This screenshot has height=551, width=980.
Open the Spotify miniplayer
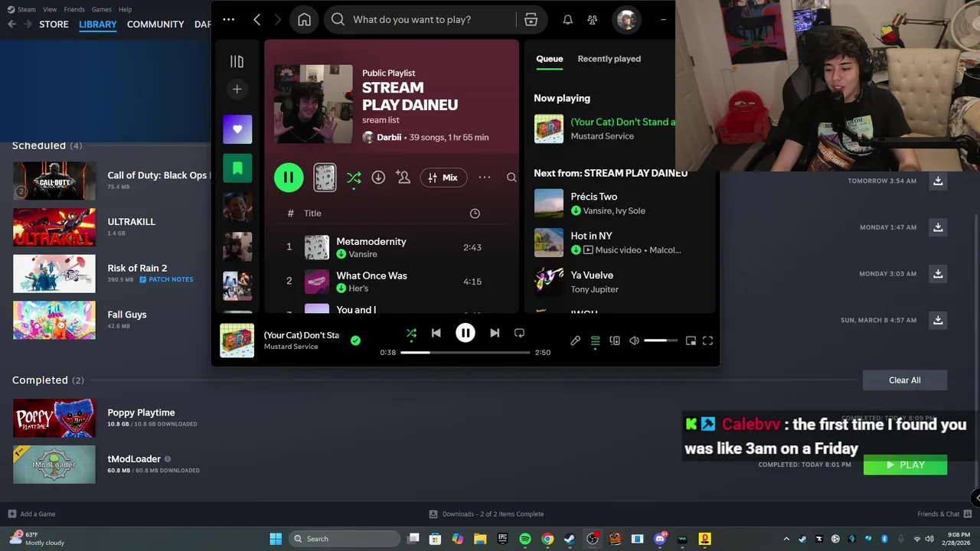tap(691, 341)
